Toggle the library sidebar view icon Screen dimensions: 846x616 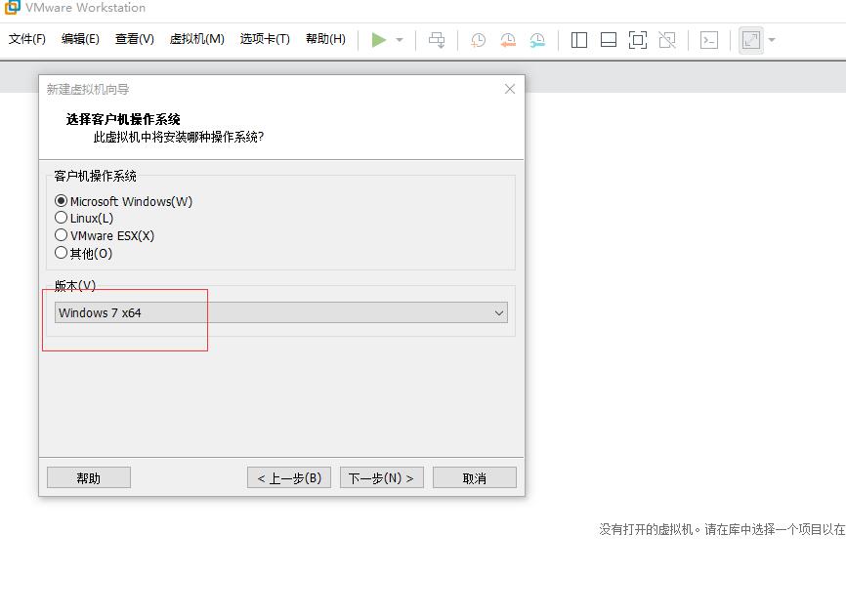(x=579, y=40)
